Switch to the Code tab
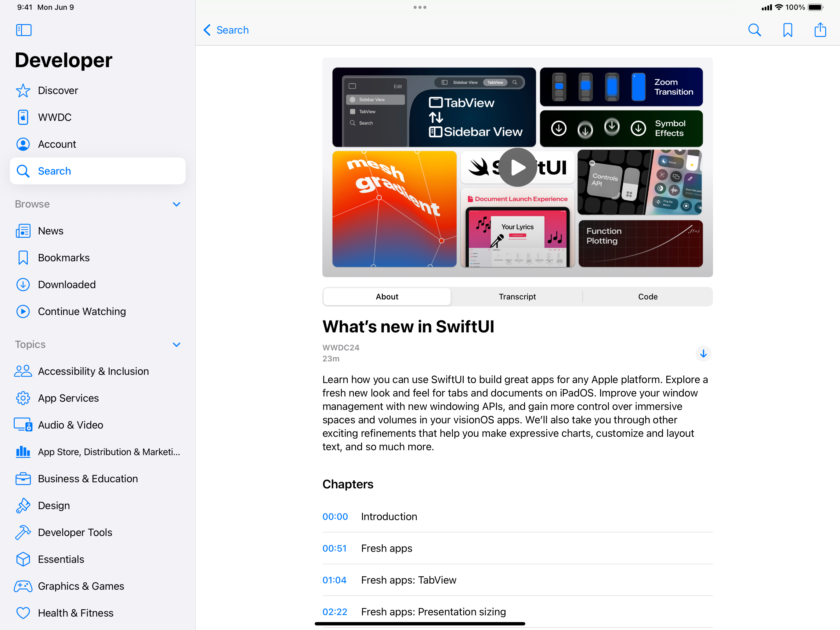The height and width of the screenshot is (630, 840). 647,297
